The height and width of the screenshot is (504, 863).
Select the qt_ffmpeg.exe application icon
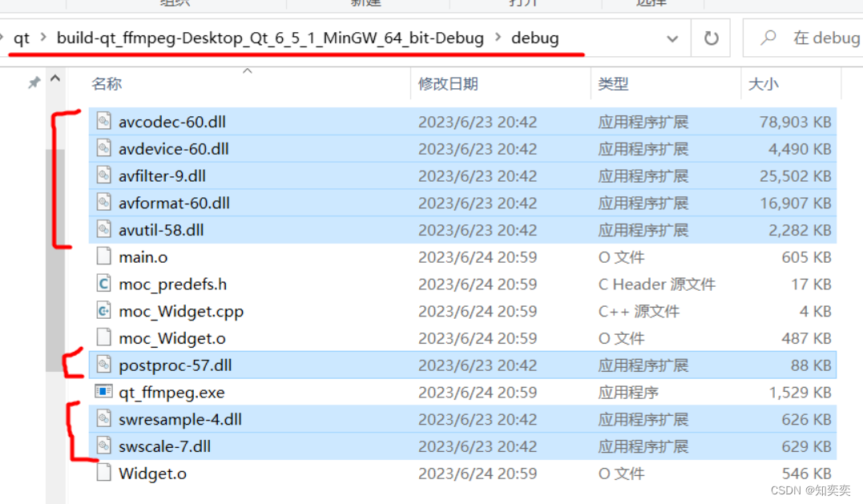tap(103, 392)
